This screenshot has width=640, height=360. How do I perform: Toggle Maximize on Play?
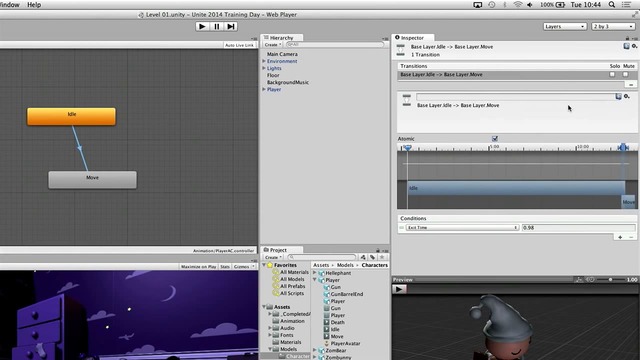(x=198, y=267)
